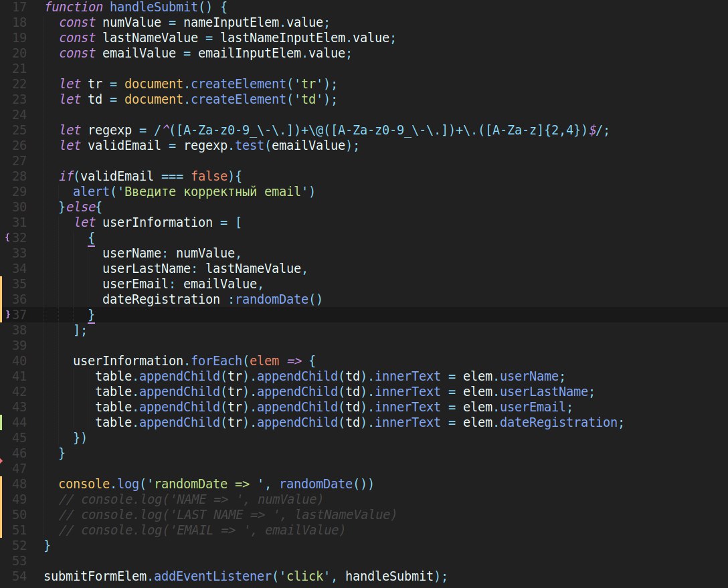Click the opening brace on line 32
728x588 pixels.
[91, 238]
